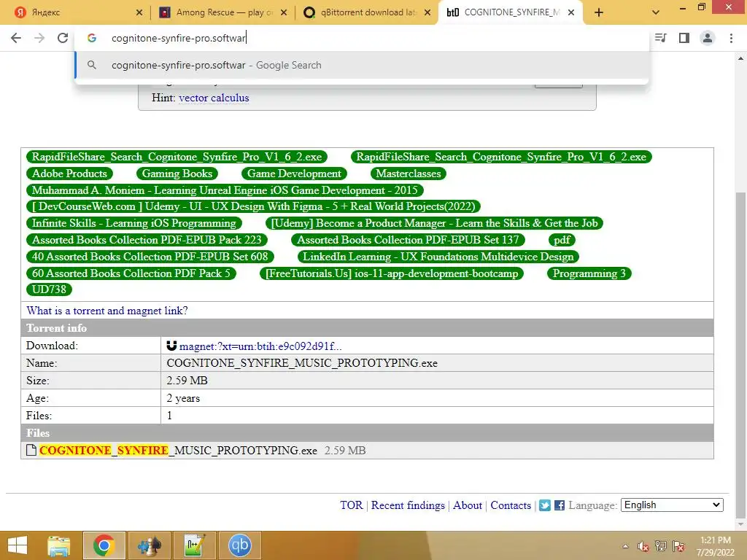Open LinkedIn Learning UX Foundations tag
The height and width of the screenshot is (560, 747).
(438, 256)
